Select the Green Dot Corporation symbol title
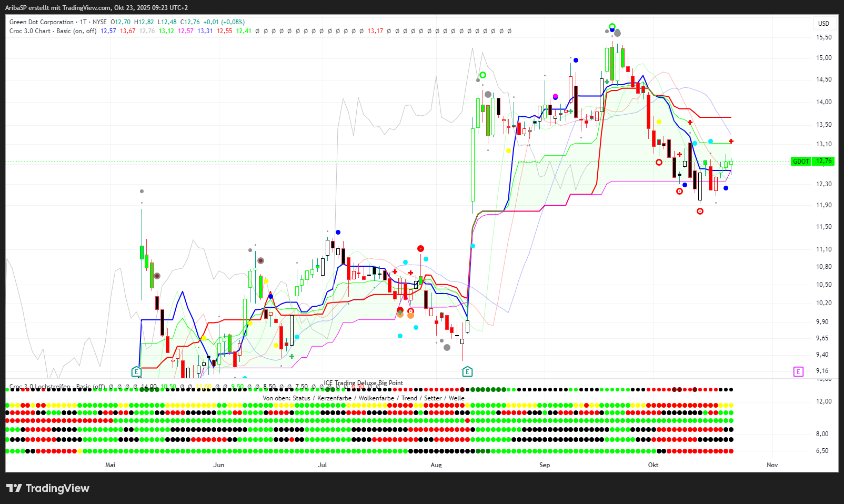This screenshot has height=504, width=844. point(42,22)
